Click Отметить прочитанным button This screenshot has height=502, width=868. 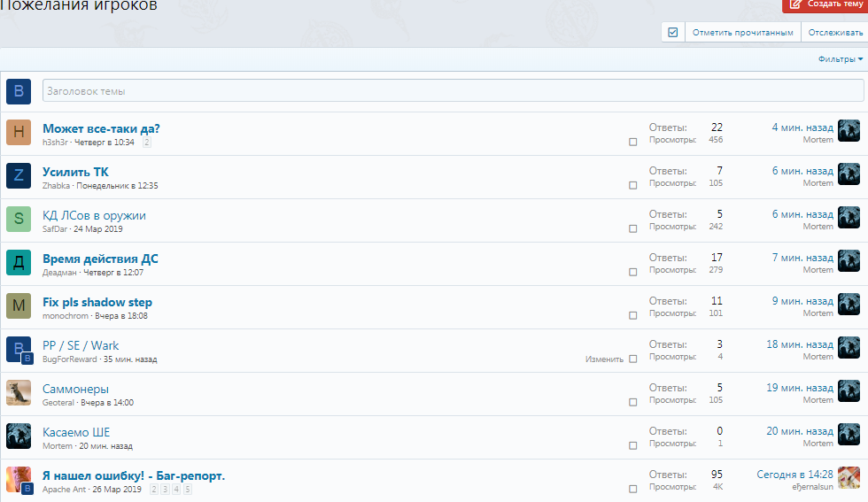coord(743,32)
